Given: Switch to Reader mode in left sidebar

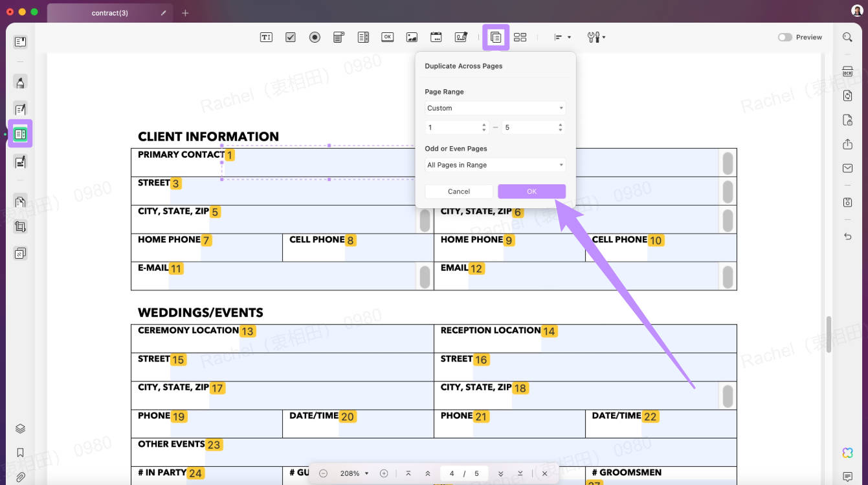Looking at the screenshot, I should pyautogui.click(x=20, y=42).
